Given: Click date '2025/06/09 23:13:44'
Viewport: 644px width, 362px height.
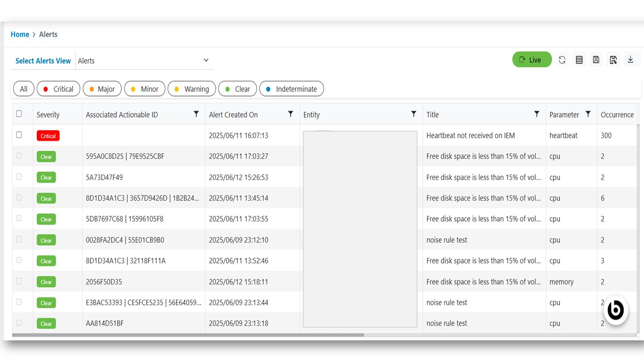Looking at the screenshot, I should [x=238, y=303].
